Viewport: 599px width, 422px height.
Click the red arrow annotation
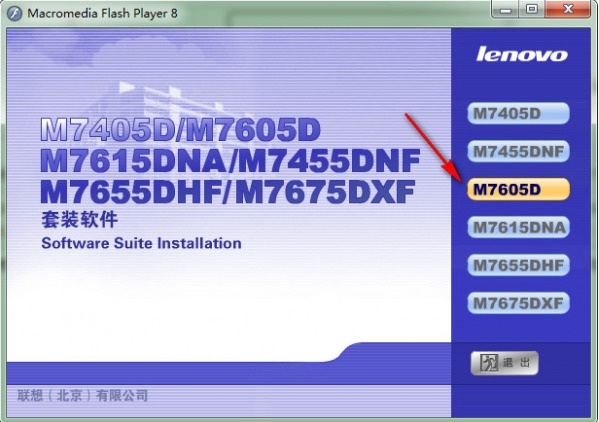(x=433, y=147)
